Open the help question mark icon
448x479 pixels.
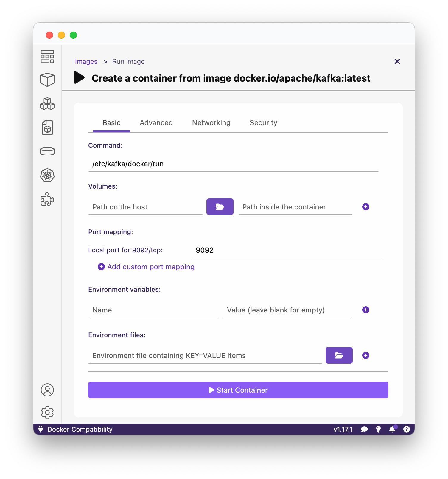pyautogui.click(x=407, y=429)
